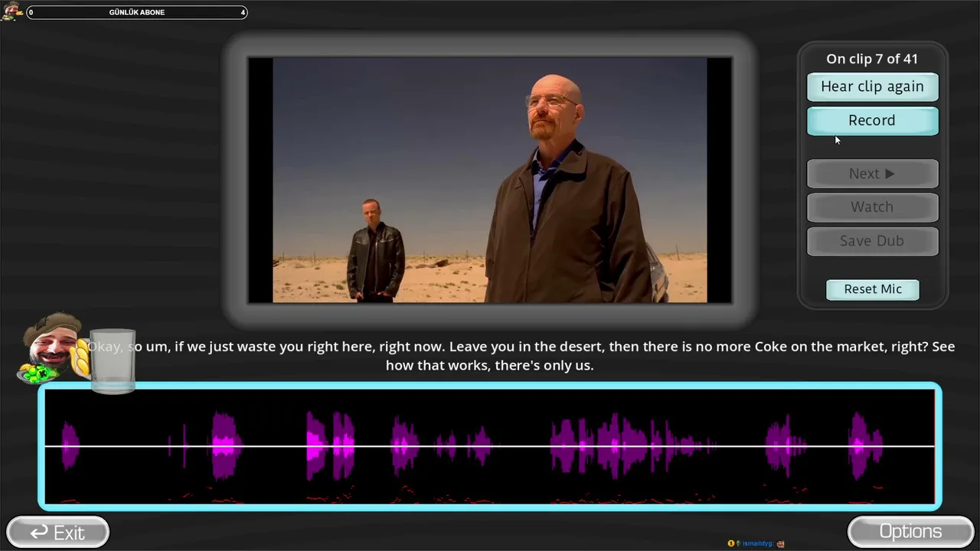This screenshot has height=551, width=980.
Task: Click the "ismaildyg" username at the bottom
Action: coord(759,543)
